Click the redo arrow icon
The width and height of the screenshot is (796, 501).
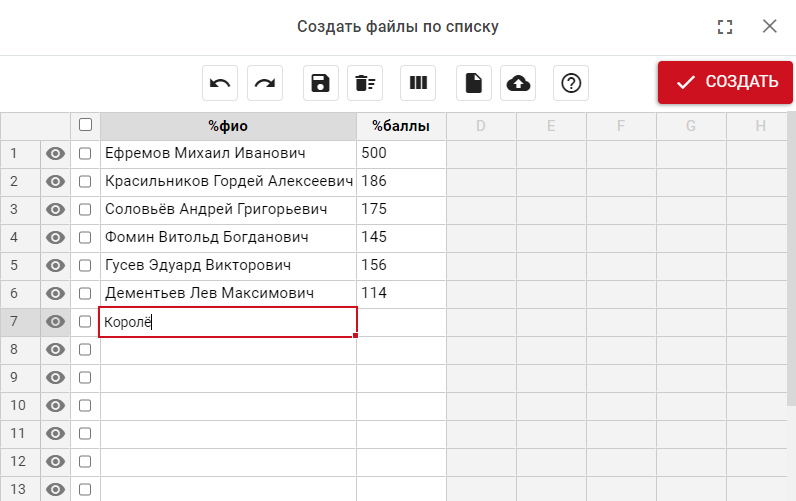tap(265, 83)
